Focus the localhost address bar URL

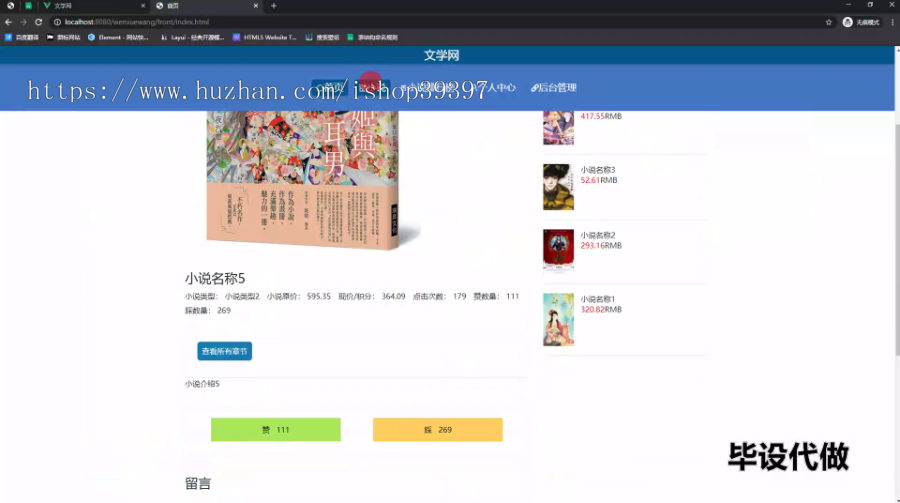(137, 22)
